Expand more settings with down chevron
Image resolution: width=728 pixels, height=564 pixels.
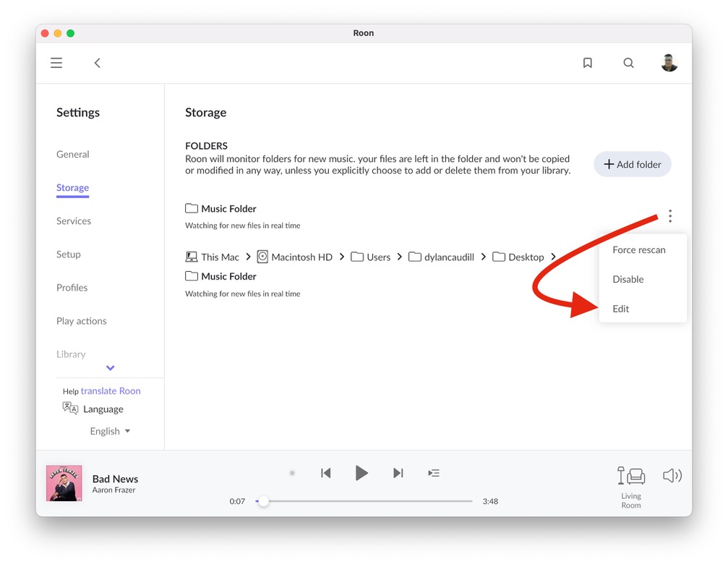(x=110, y=368)
